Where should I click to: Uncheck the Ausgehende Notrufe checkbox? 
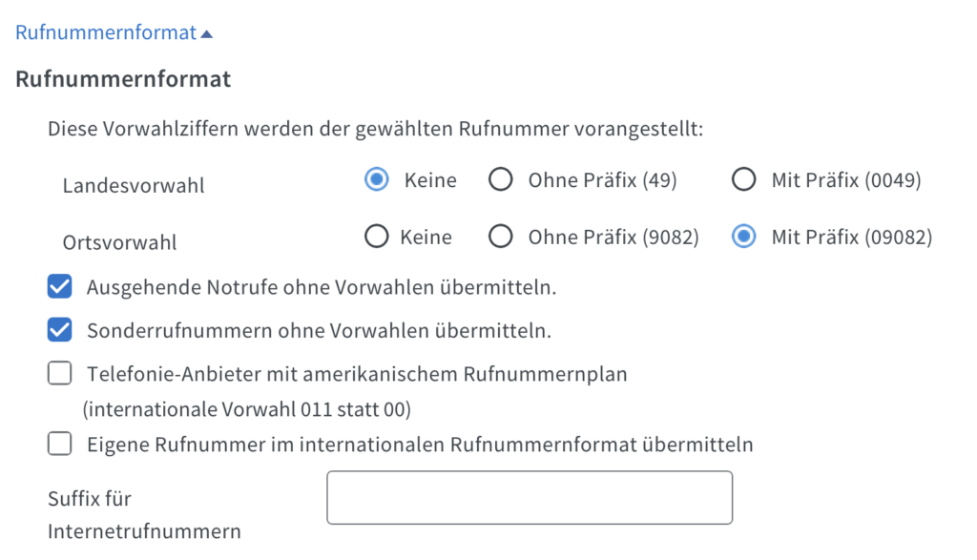click(60, 286)
